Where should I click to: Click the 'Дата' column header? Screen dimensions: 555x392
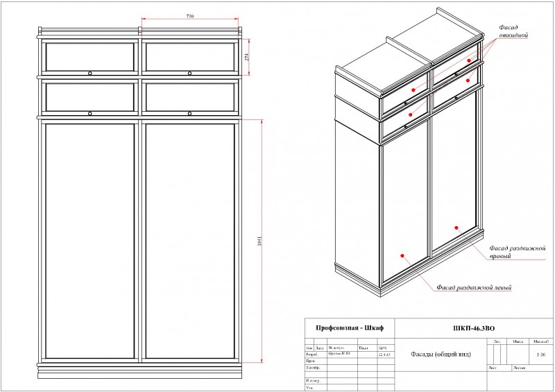pyautogui.click(x=382, y=348)
